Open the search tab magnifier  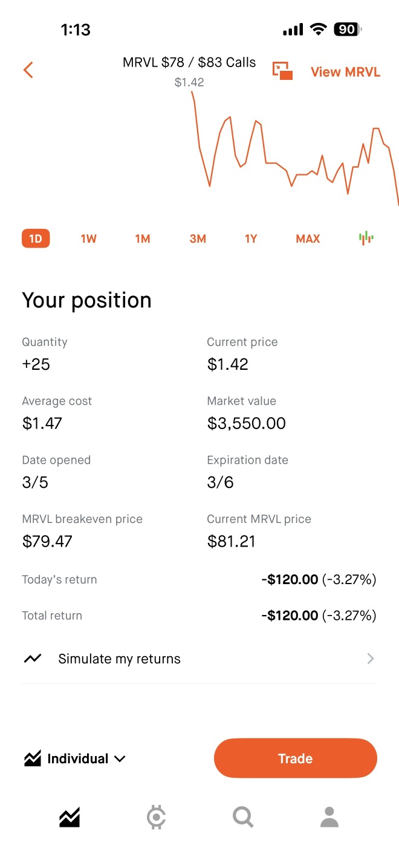243,817
